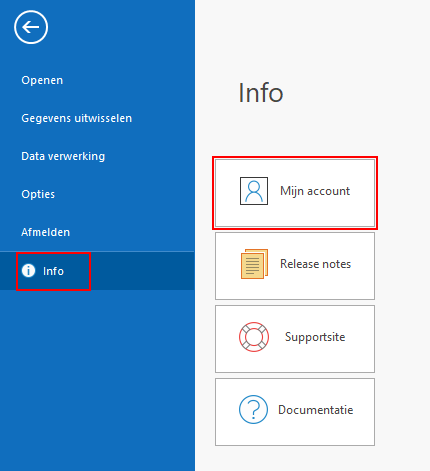Open the red-outlined Mijn account tile
Screen dimensions: 430x471
pyautogui.click(x=295, y=193)
